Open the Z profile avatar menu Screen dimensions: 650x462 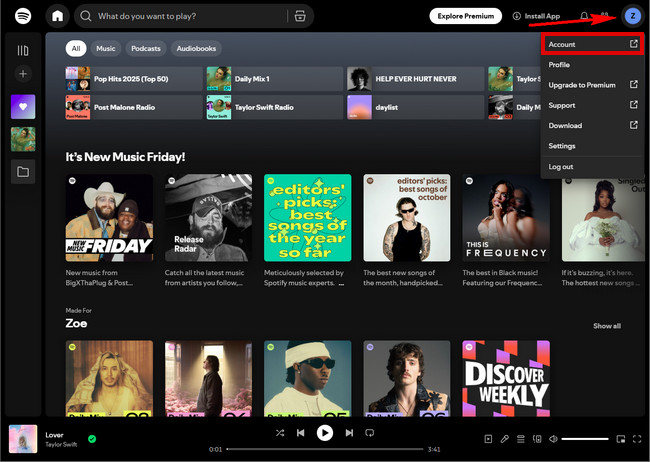(x=633, y=16)
